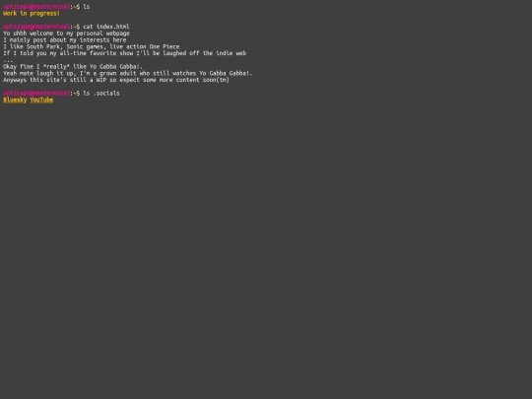
Task: Click the "I mainly post about" line
Action: pyautogui.click(x=65, y=40)
